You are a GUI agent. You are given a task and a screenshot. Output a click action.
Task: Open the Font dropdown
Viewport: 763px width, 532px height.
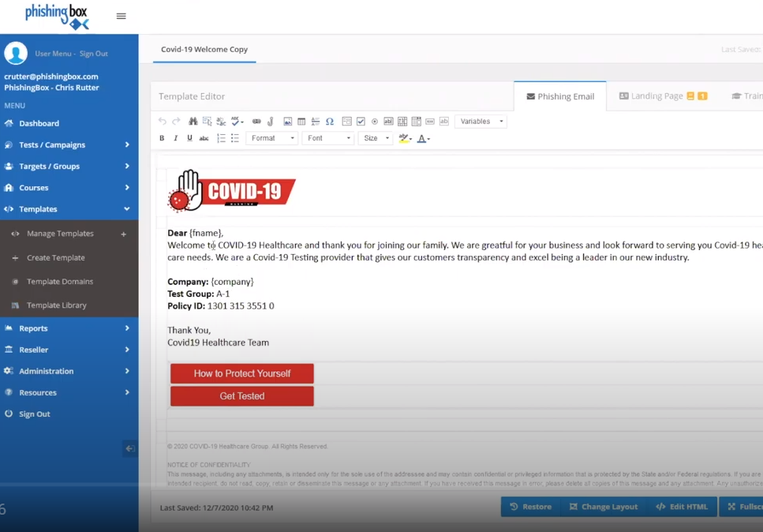(x=326, y=137)
